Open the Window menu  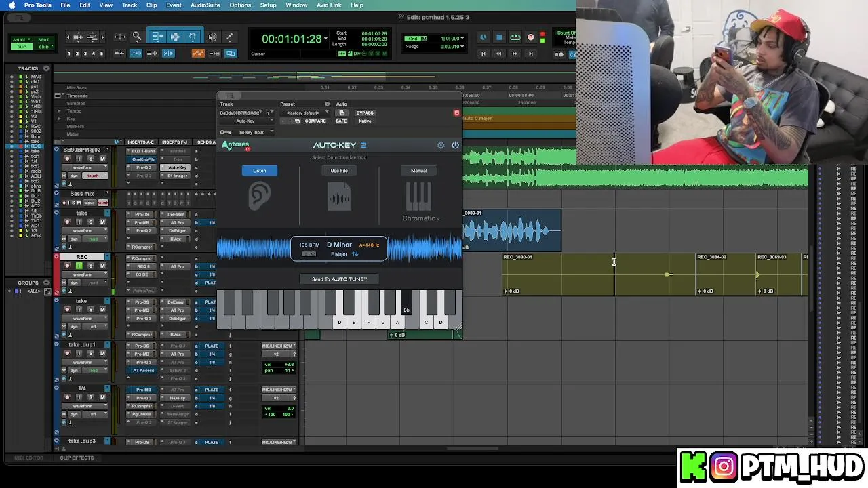coord(296,5)
